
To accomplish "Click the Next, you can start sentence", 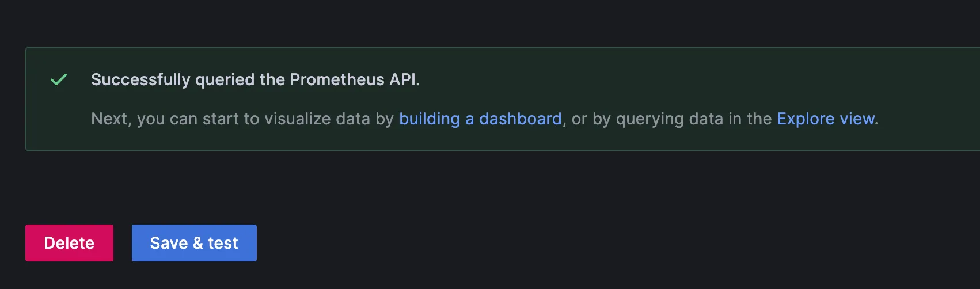I will [242, 119].
